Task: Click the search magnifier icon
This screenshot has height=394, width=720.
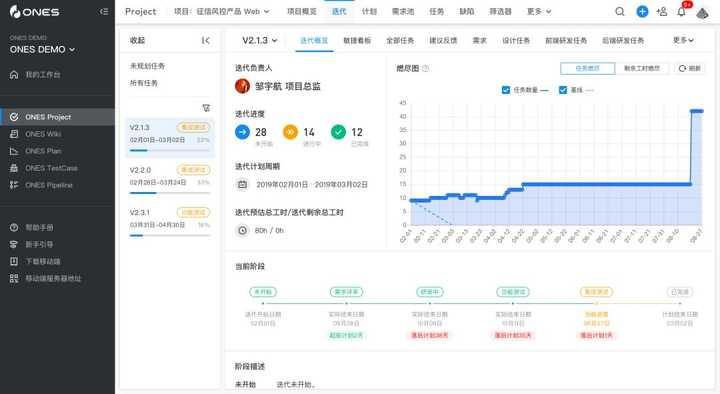Action: (x=620, y=11)
